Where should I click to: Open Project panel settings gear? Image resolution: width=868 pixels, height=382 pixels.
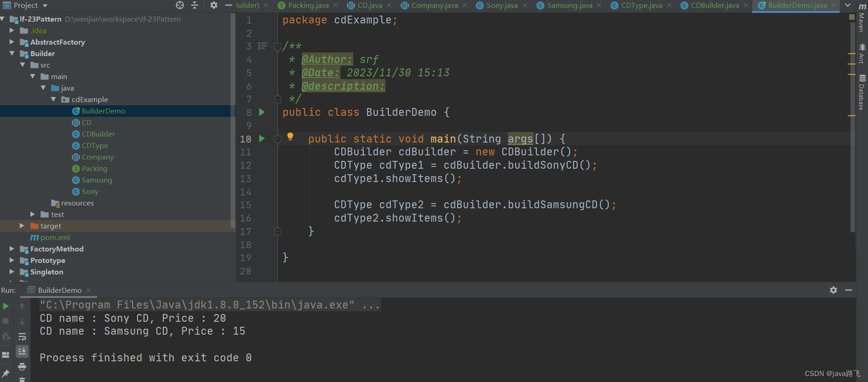[214, 5]
